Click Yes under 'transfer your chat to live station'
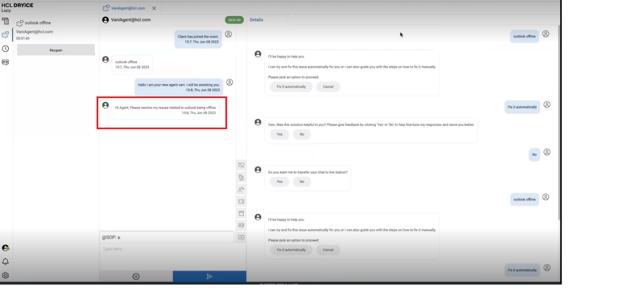 click(x=279, y=182)
